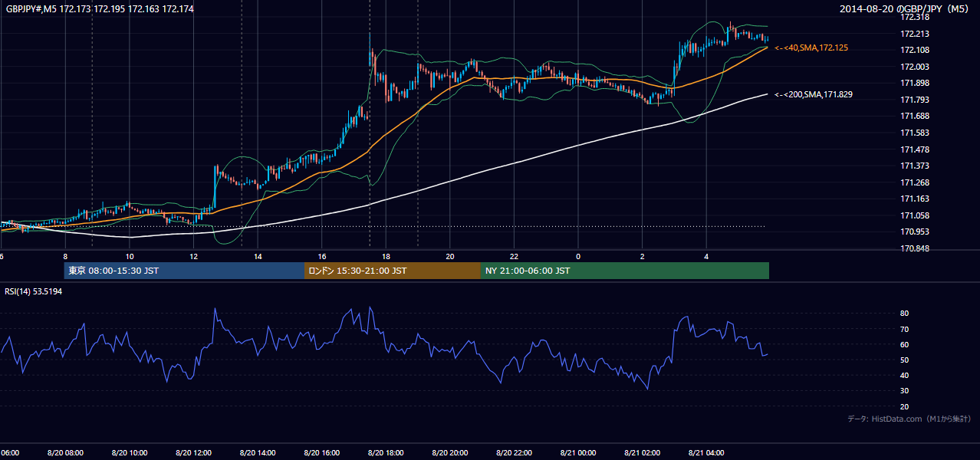
Task: Click the 200 SMA label 171.829
Action: tap(814, 94)
